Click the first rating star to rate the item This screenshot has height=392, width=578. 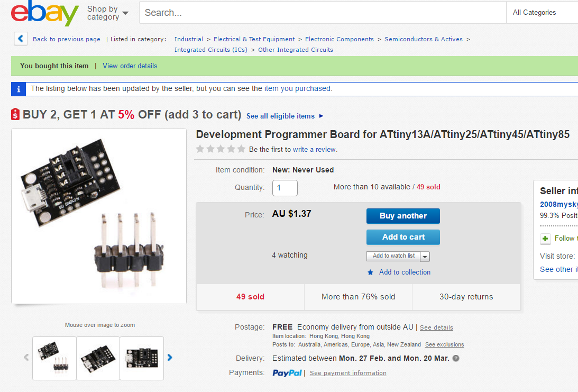(x=200, y=149)
